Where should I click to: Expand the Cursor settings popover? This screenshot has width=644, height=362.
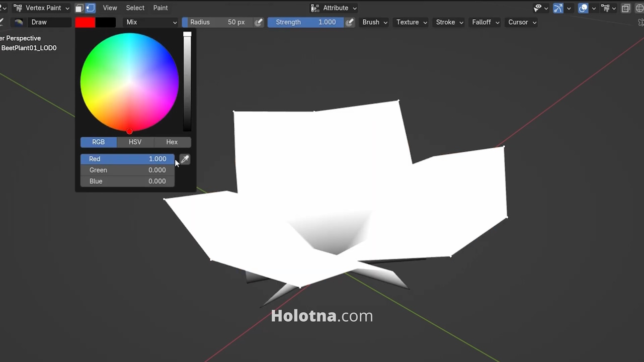coord(522,22)
